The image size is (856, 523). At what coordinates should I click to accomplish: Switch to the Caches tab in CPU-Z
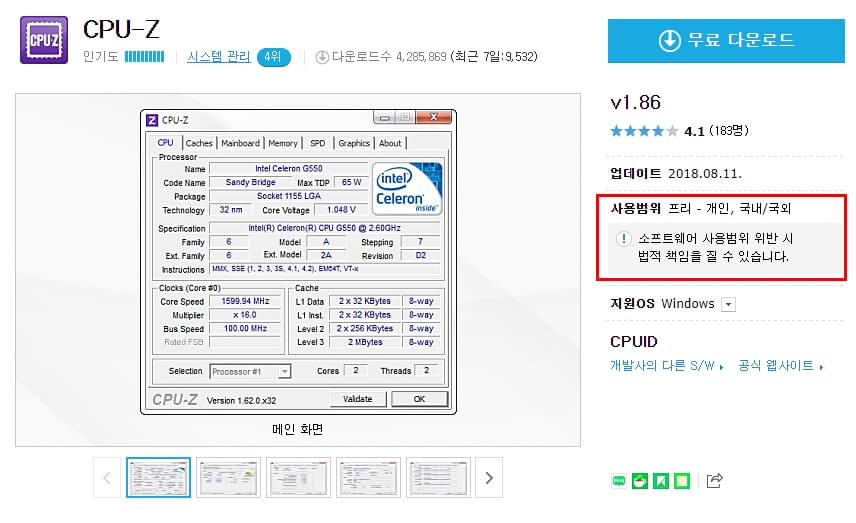click(199, 143)
